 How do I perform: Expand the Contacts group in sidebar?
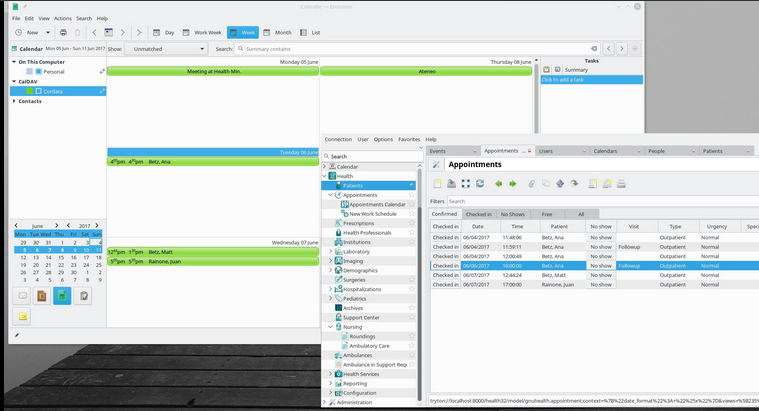coord(14,101)
